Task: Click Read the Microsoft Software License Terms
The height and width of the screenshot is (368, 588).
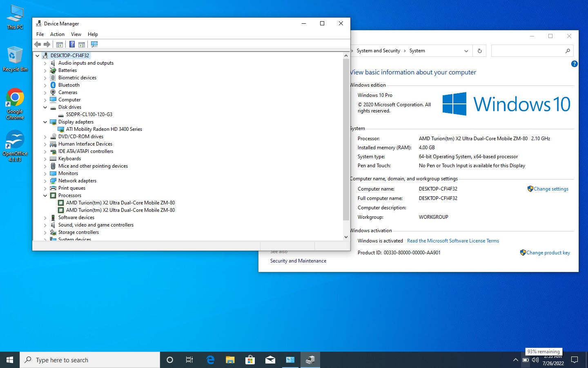Action: 453,241
